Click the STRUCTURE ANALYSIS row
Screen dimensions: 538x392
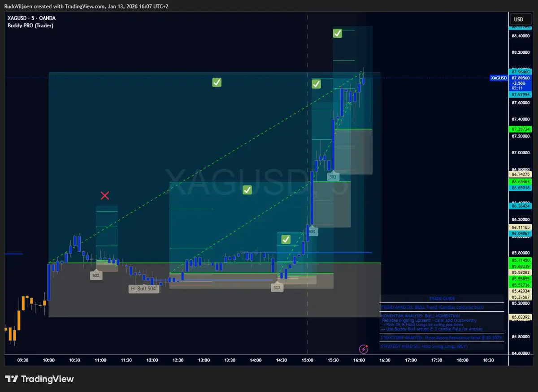click(x=442, y=337)
